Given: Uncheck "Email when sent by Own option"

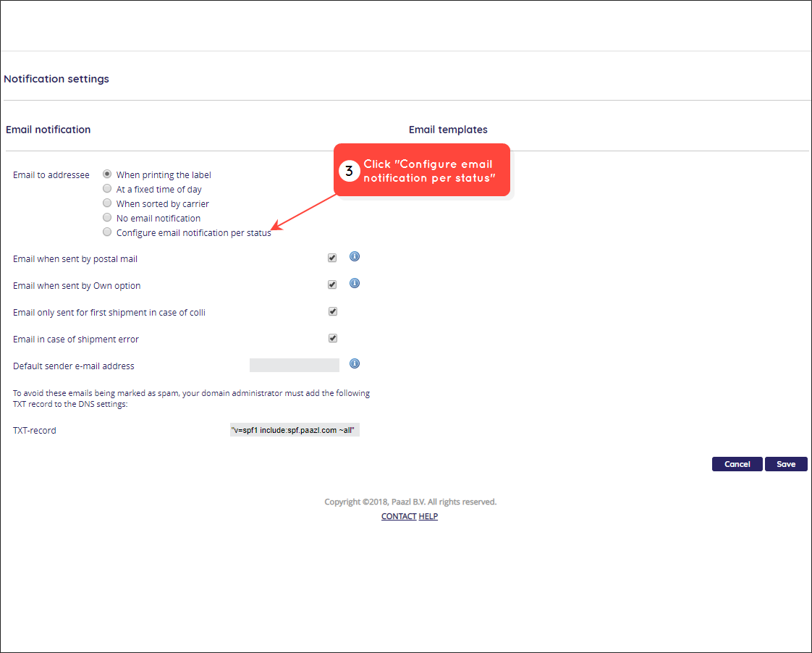Looking at the screenshot, I should (332, 285).
